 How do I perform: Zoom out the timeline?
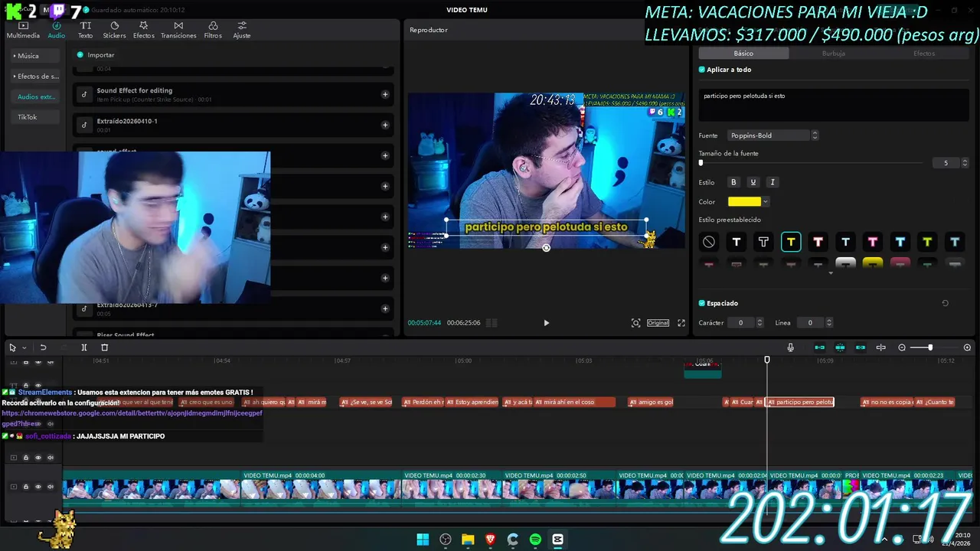pos(902,347)
